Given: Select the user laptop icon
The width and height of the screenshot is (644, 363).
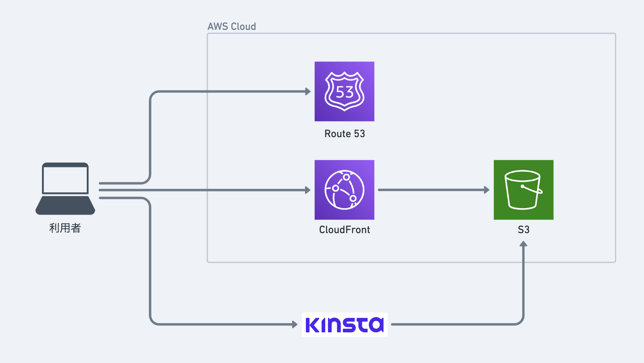Looking at the screenshot, I should pyautogui.click(x=65, y=188).
